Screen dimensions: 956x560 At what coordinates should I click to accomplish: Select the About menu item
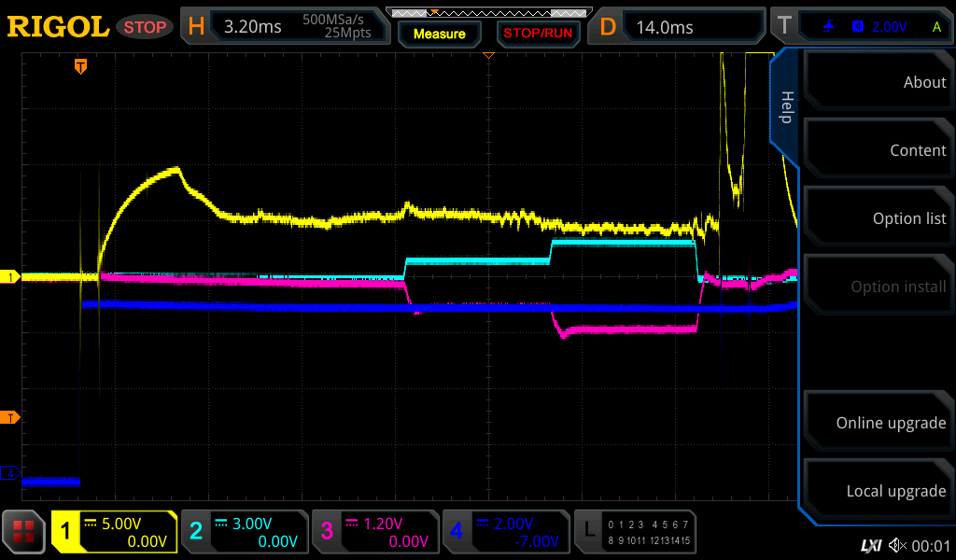click(x=879, y=82)
